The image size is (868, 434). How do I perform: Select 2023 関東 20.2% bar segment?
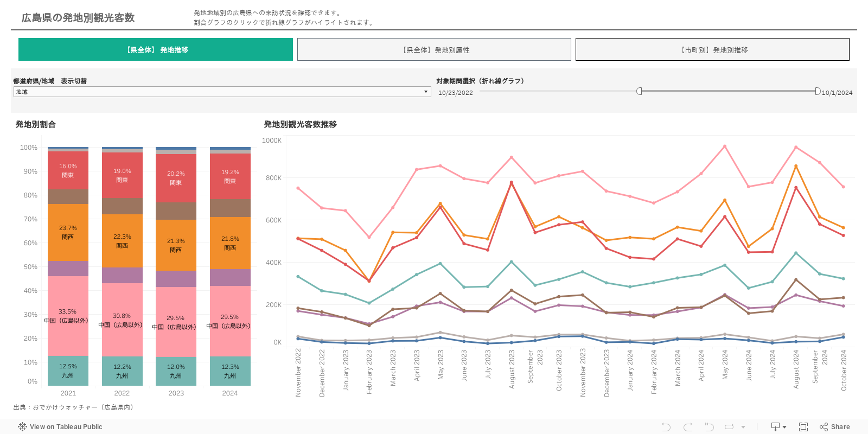click(x=176, y=178)
